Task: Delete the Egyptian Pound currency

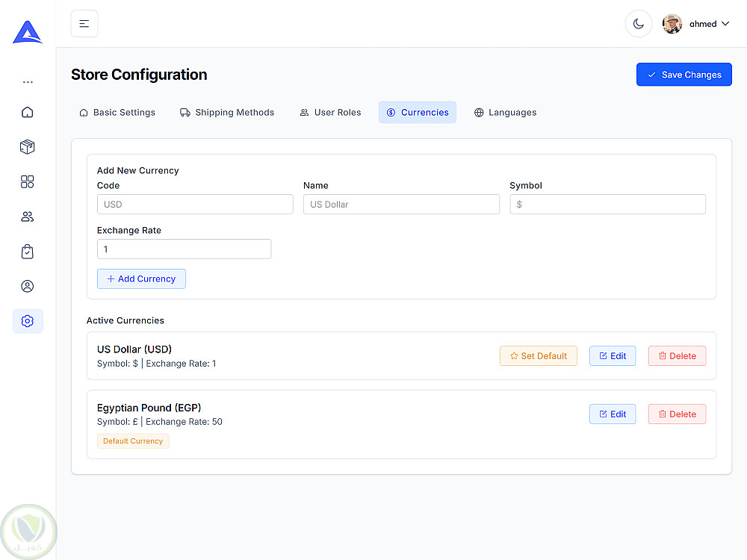Action: coord(677,414)
